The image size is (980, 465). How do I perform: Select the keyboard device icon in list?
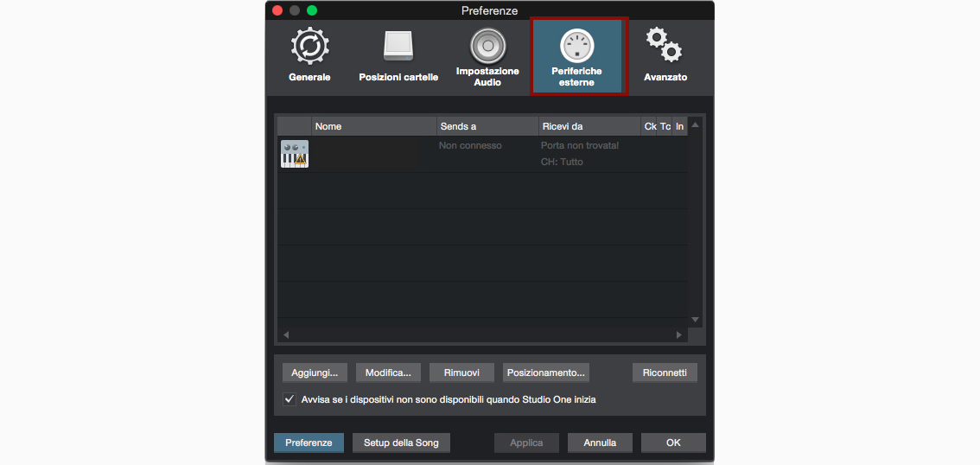294,154
